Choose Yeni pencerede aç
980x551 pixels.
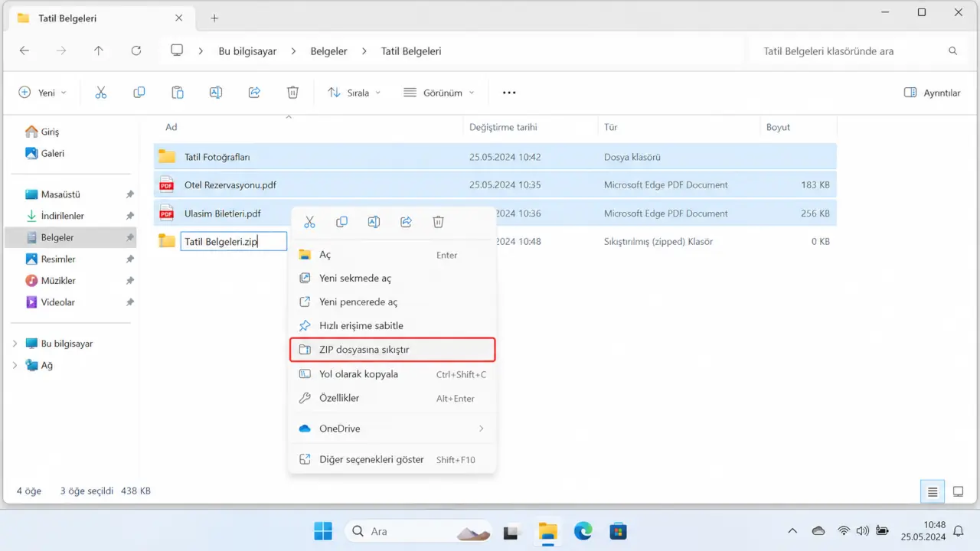[392, 302]
